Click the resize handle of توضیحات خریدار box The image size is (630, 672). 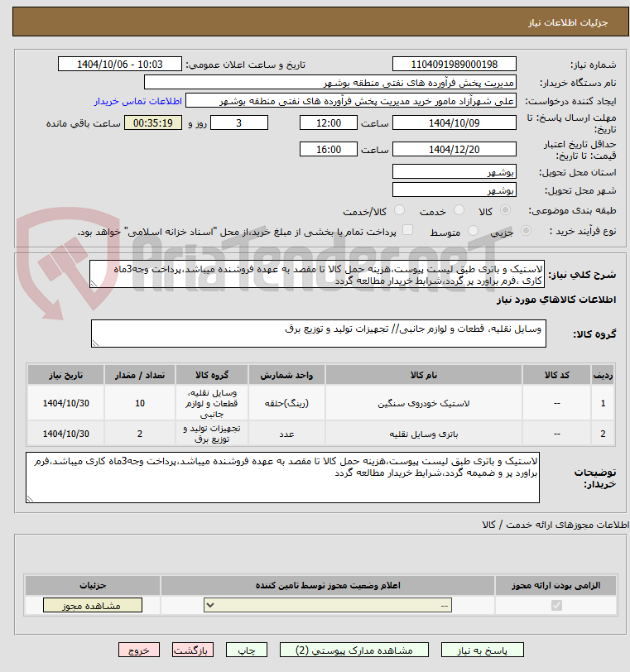pos(30,498)
